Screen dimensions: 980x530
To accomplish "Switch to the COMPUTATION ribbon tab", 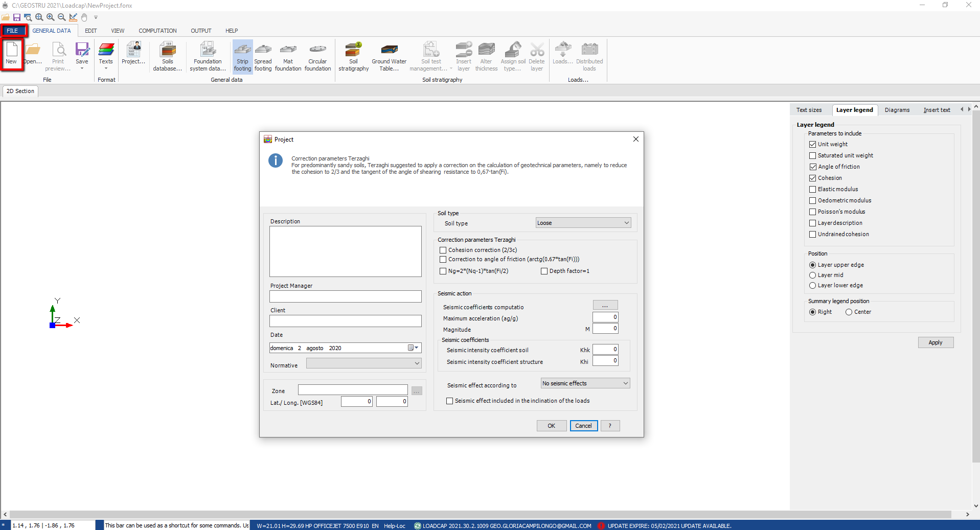I will coord(157,31).
